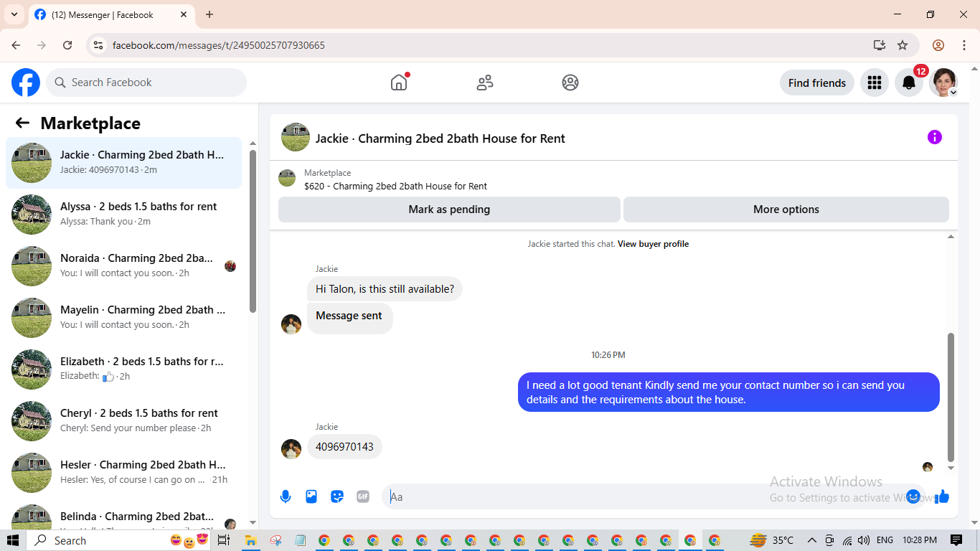
Task: Attach a photo using the image icon
Action: (x=311, y=496)
